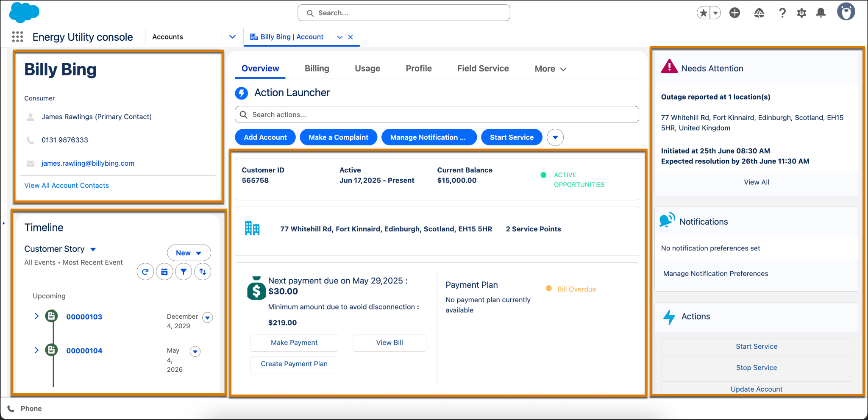
Task: Click the Search actions field
Action: coord(437,114)
